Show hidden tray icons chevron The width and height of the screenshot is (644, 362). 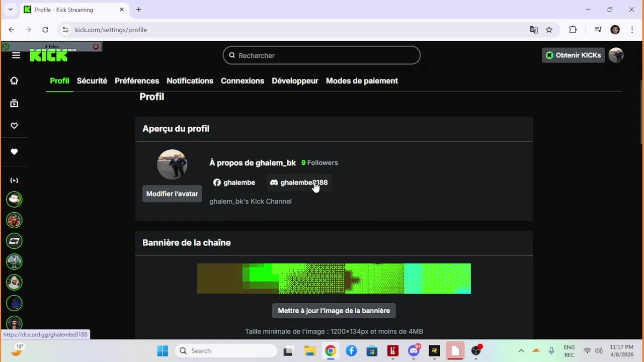(x=521, y=351)
